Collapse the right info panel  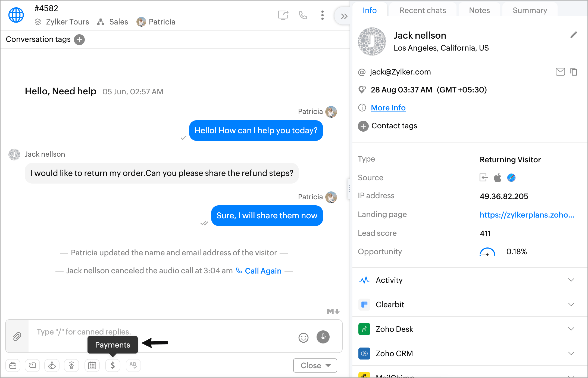click(x=344, y=16)
